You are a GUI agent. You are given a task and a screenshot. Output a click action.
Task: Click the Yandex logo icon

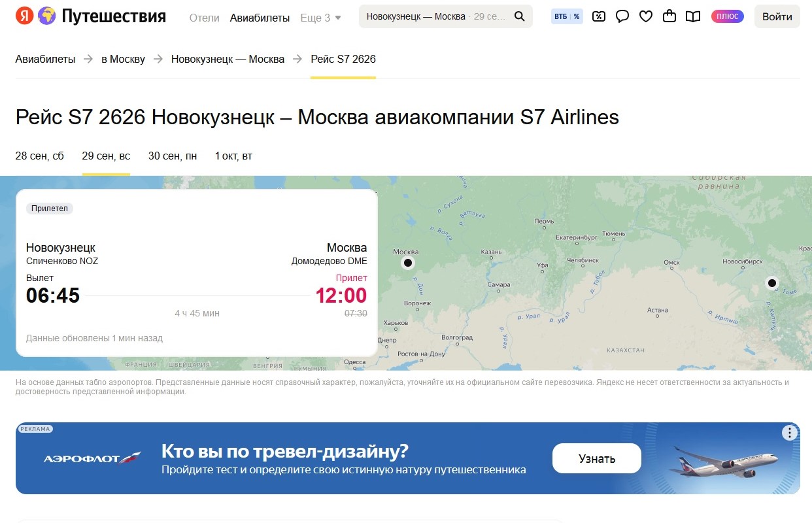24,16
